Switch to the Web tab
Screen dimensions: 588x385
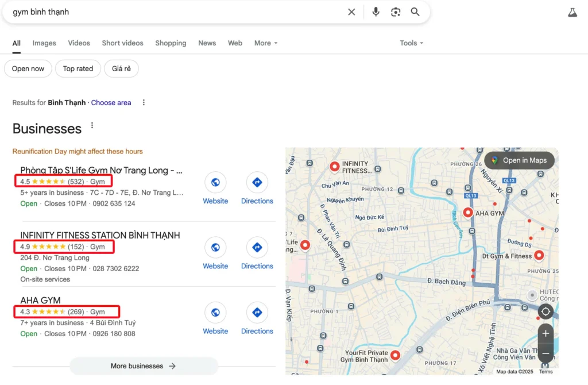click(x=235, y=43)
